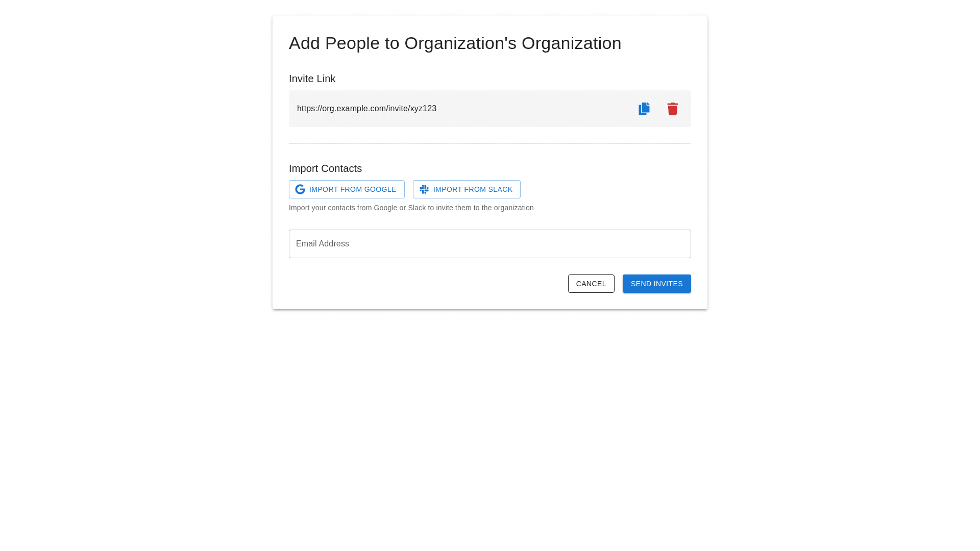Click the Google G logo
This screenshot has height=551, width=980.
click(x=300, y=189)
